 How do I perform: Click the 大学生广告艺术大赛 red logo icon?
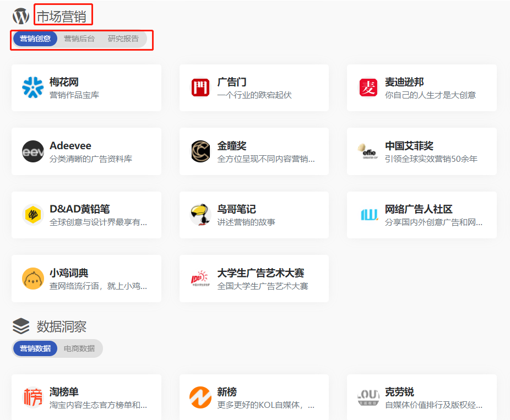[x=200, y=279]
